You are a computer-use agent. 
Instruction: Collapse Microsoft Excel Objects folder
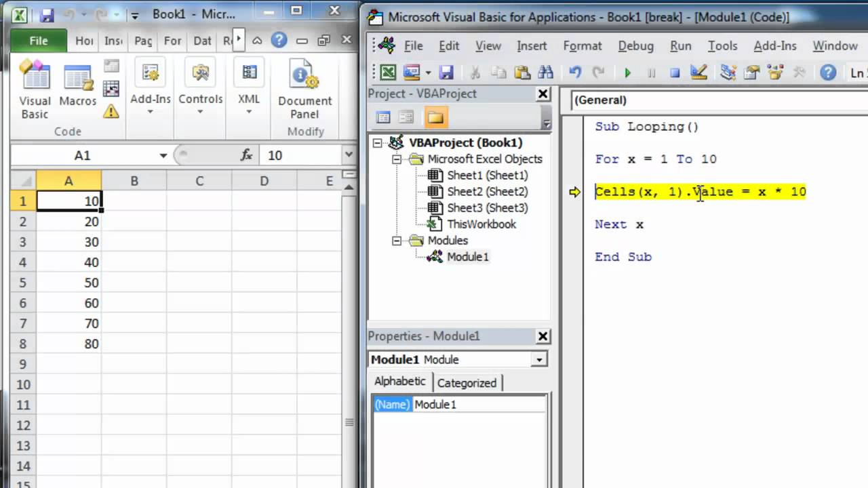(397, 159)
